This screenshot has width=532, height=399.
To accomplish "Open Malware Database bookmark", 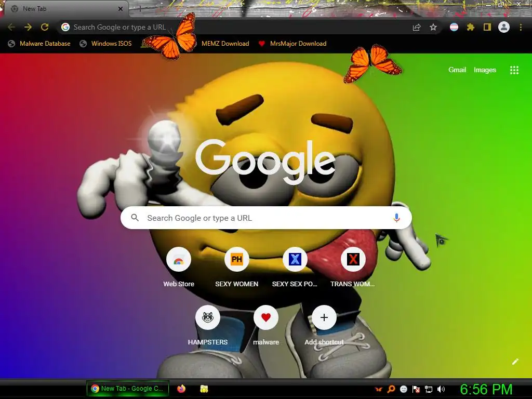I will tap(39, 44).
